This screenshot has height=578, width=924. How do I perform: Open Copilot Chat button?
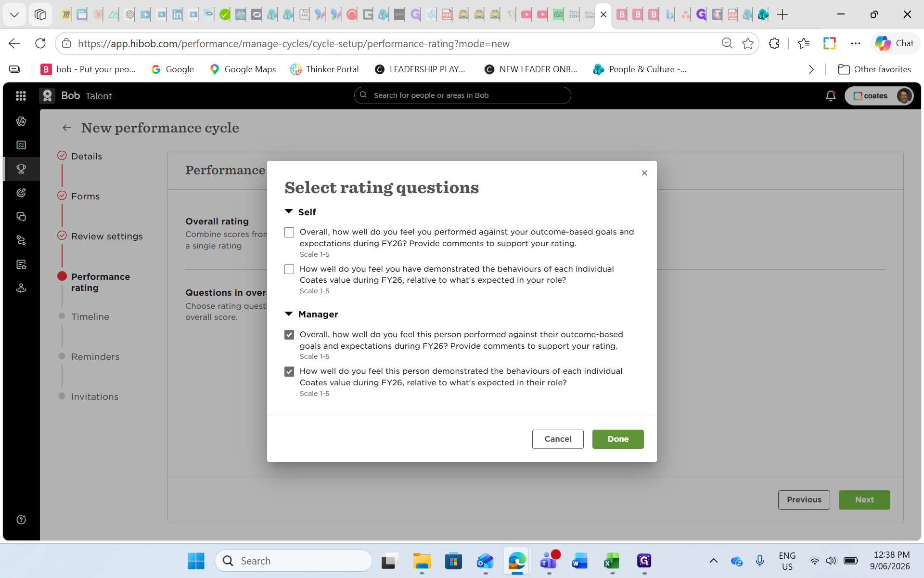click(x=895, y=43)
